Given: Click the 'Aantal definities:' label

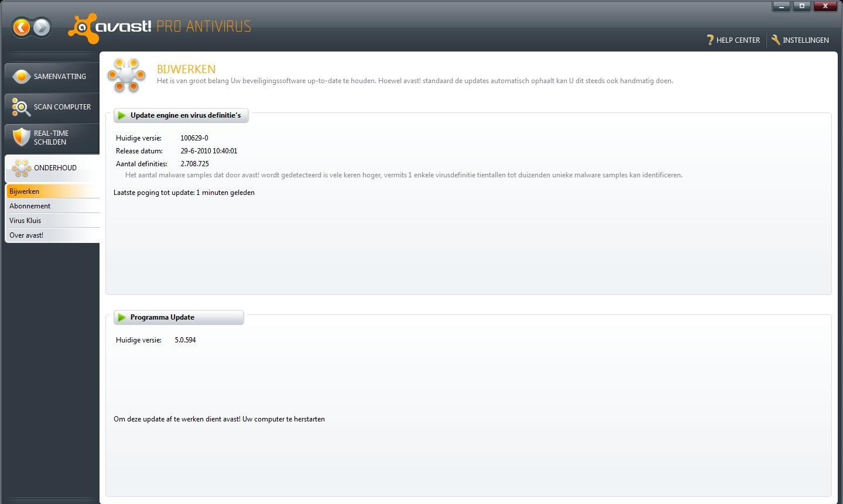Looking at the screenshot, I should click(142, 164).
